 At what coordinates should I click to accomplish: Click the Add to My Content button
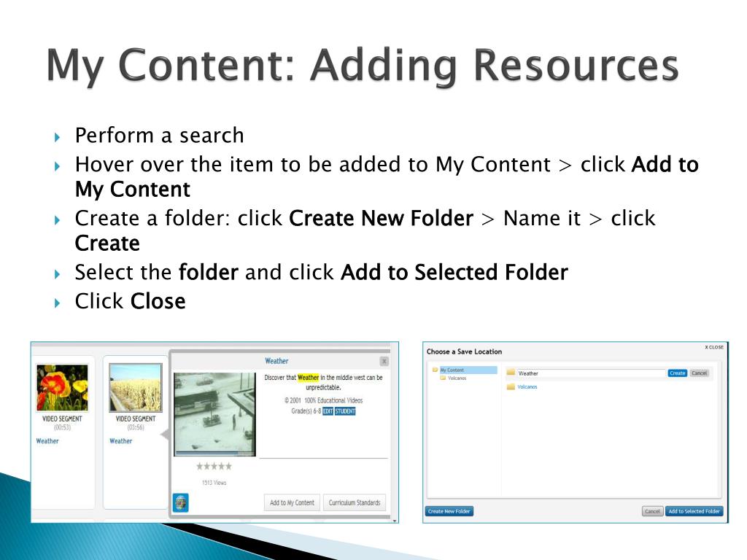pyautogui.click(x=292, y=502)
